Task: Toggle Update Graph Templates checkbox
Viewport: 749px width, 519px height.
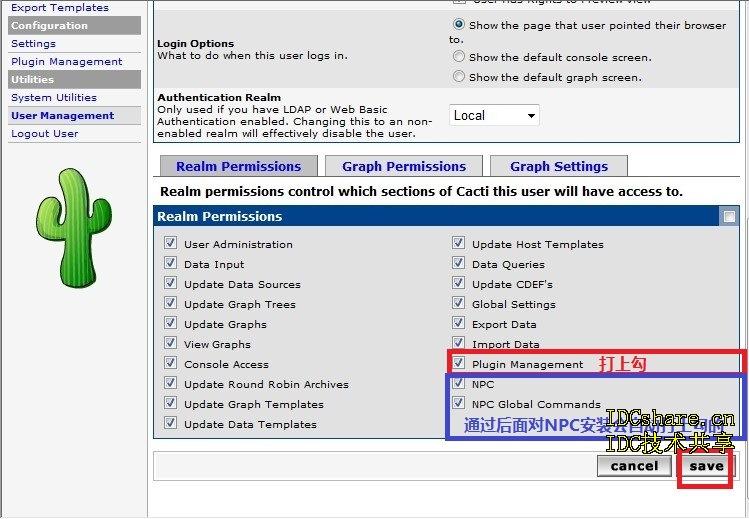Action: (171, 403)
